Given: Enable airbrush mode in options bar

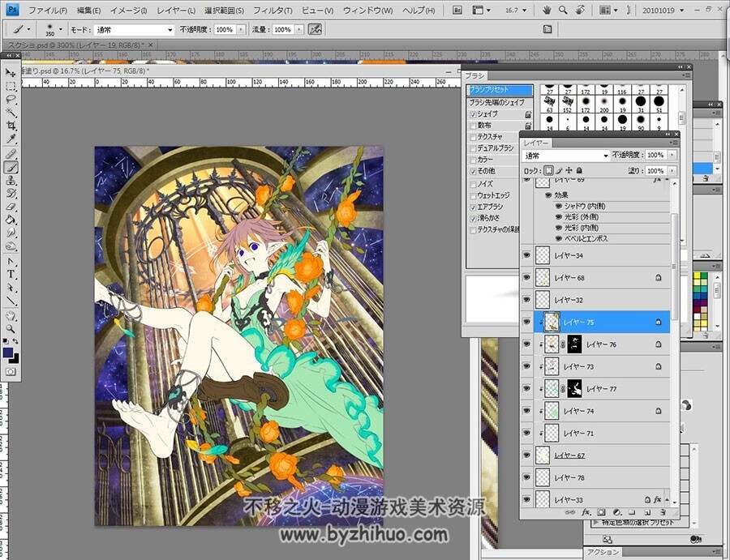Looking at the screenshot, I should coord(316,29).
